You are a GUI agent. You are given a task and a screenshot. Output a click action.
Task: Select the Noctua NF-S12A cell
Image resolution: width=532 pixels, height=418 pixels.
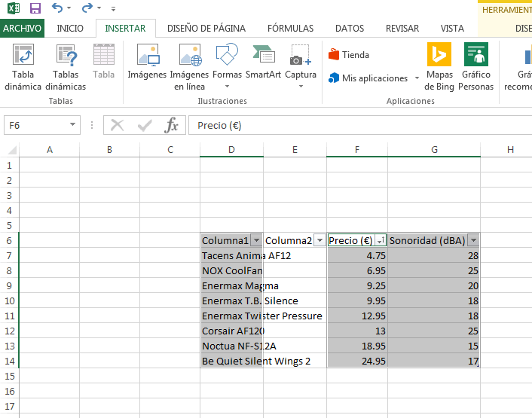point(232,346)
